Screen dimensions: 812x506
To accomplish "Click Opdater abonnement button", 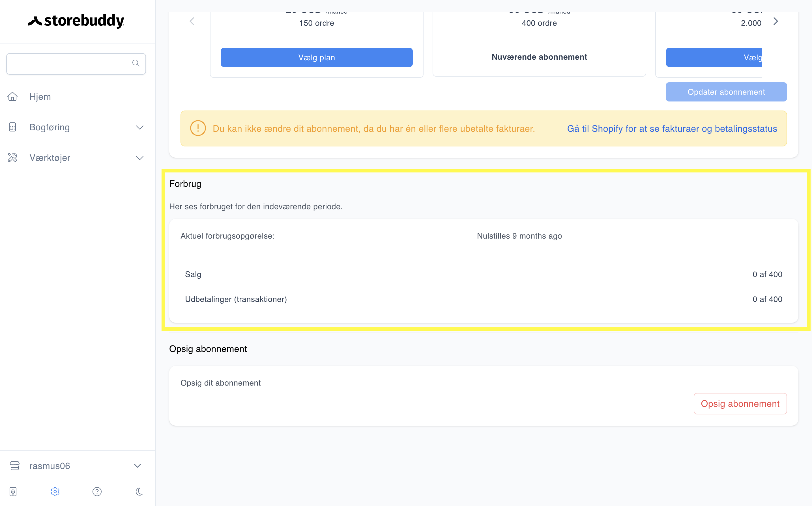I will pyautogui.click(x=726, y=92).
